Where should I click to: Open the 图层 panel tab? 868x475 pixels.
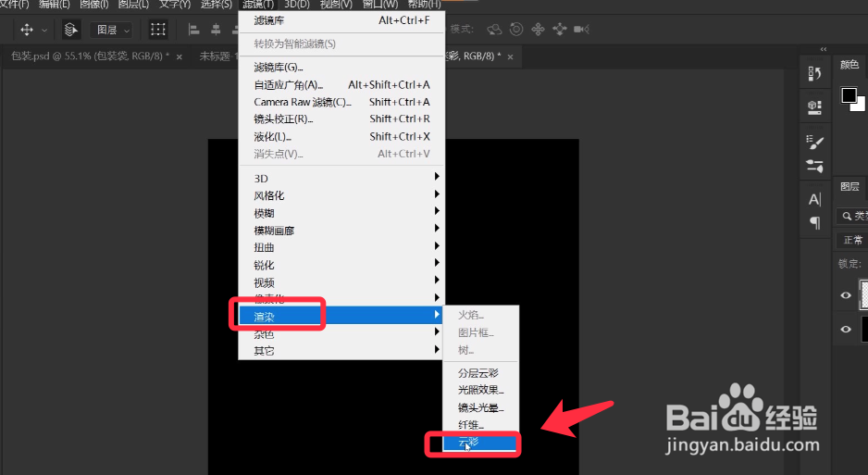[849, 186]
